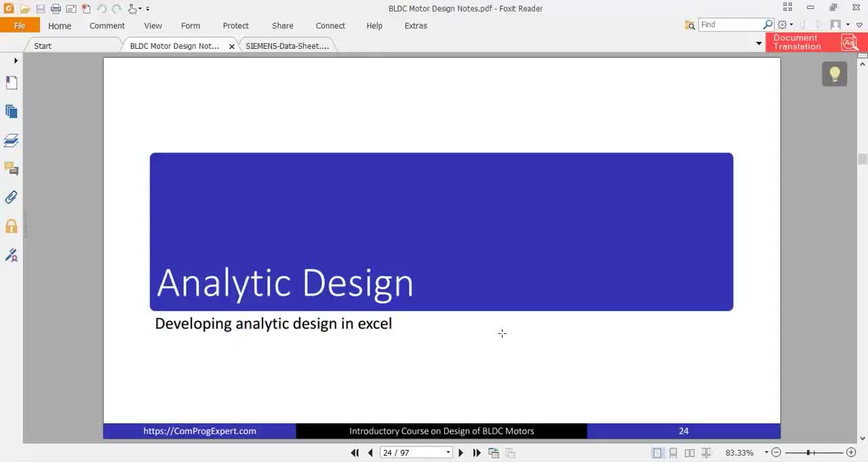Open the Form ribbon tab

[x=191, y=26]
